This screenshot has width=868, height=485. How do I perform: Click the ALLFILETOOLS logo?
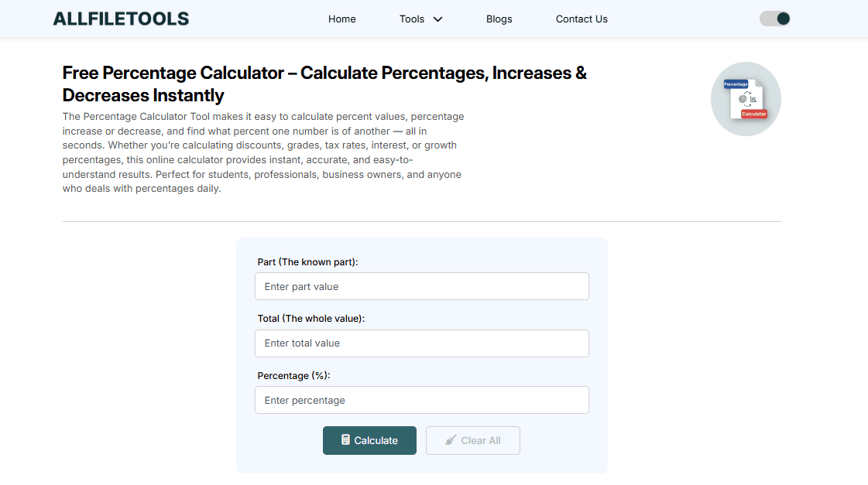pos(121,19)
